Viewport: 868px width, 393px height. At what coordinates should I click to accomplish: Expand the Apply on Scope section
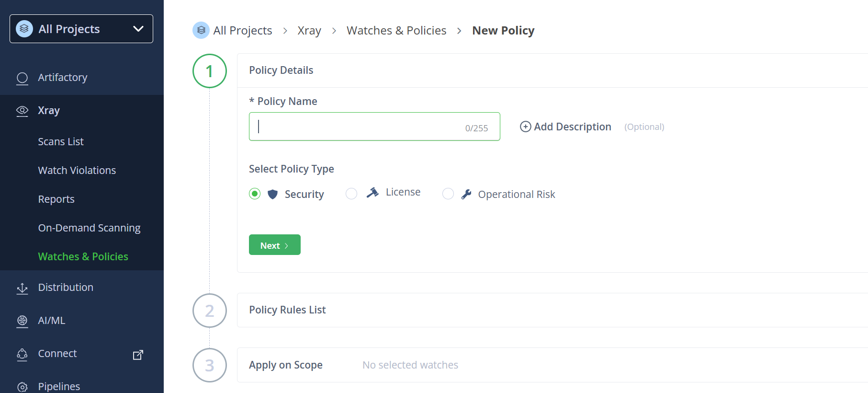coord(286,365)
